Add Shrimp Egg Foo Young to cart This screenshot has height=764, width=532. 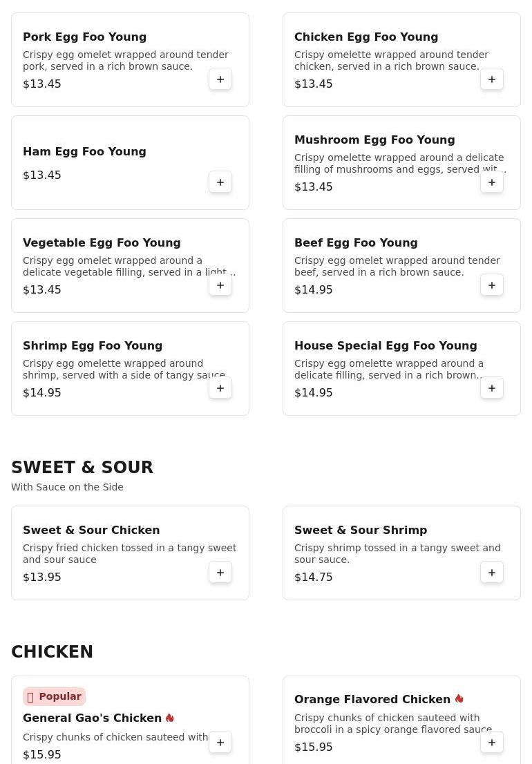pos(220,388)
